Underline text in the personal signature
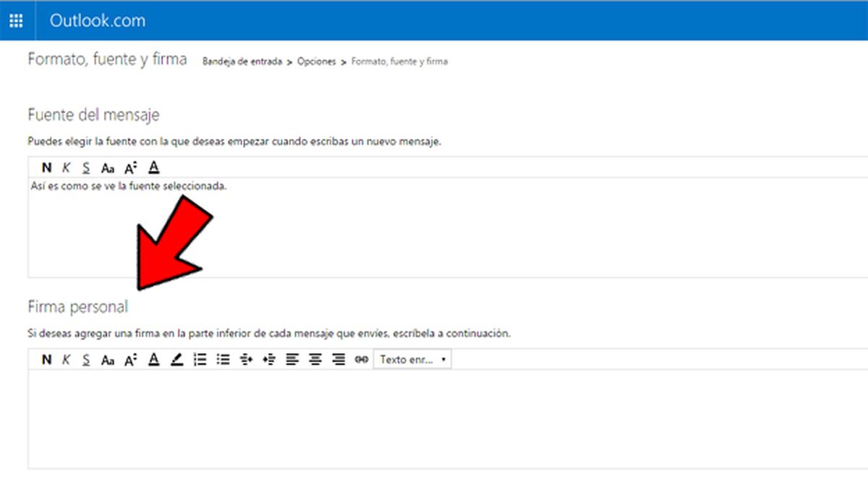This screenshot has width=868, height=490. 85,359
